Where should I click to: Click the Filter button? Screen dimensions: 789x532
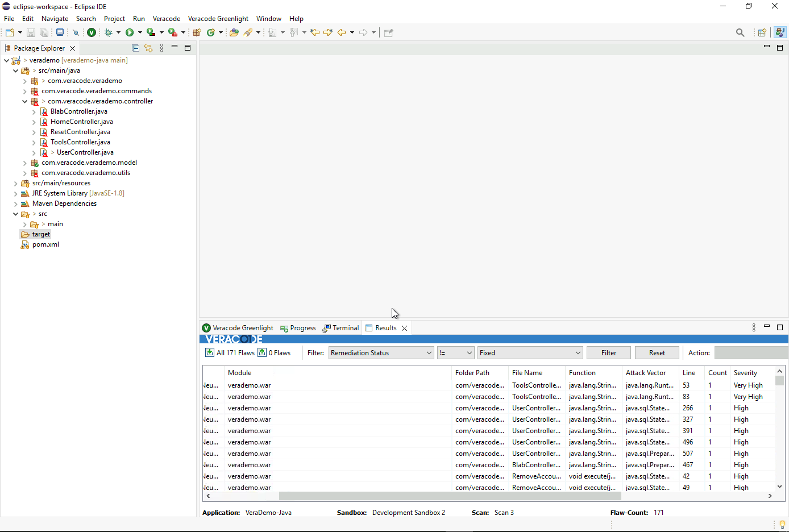pyautogui.click(x=609, y=353)
